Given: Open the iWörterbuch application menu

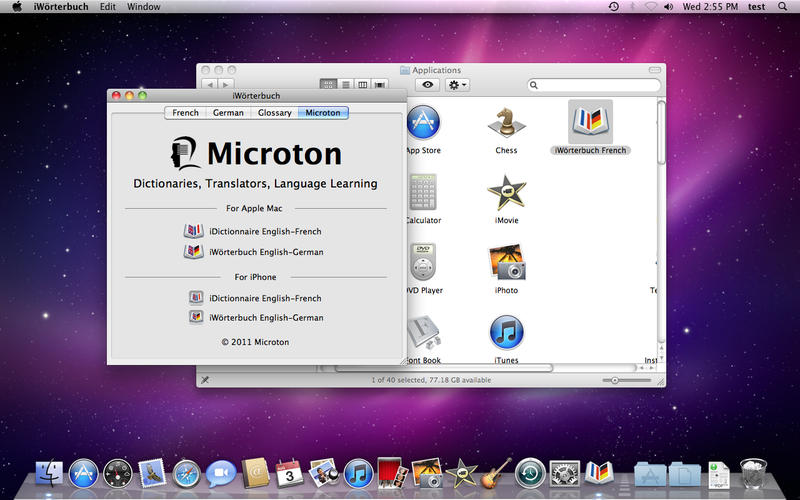Looking at the screenshot, I should point(61,7).
